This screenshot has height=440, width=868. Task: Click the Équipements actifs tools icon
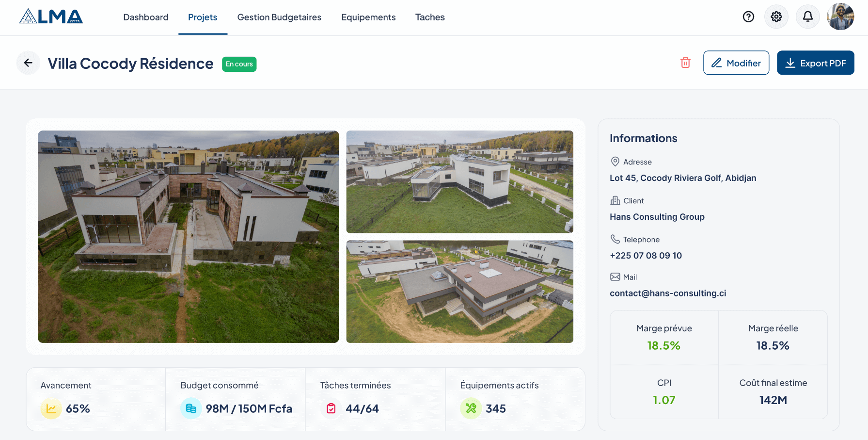tap(471, 408)
